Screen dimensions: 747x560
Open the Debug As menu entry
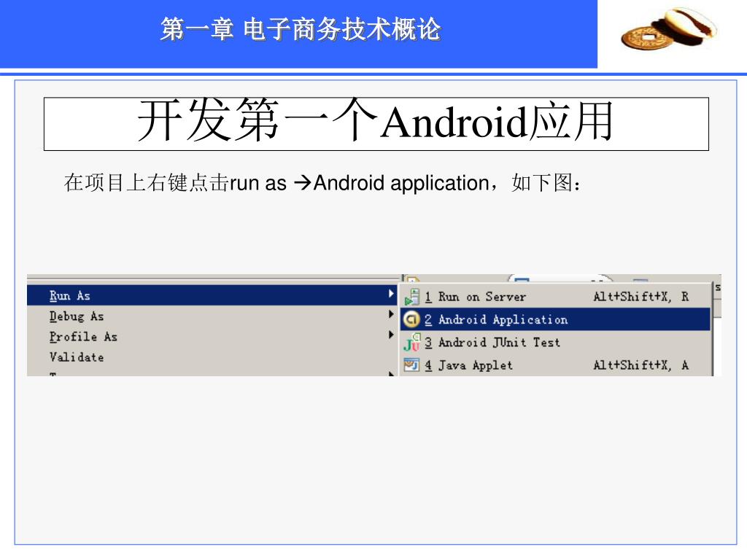[x=212, y=316]
